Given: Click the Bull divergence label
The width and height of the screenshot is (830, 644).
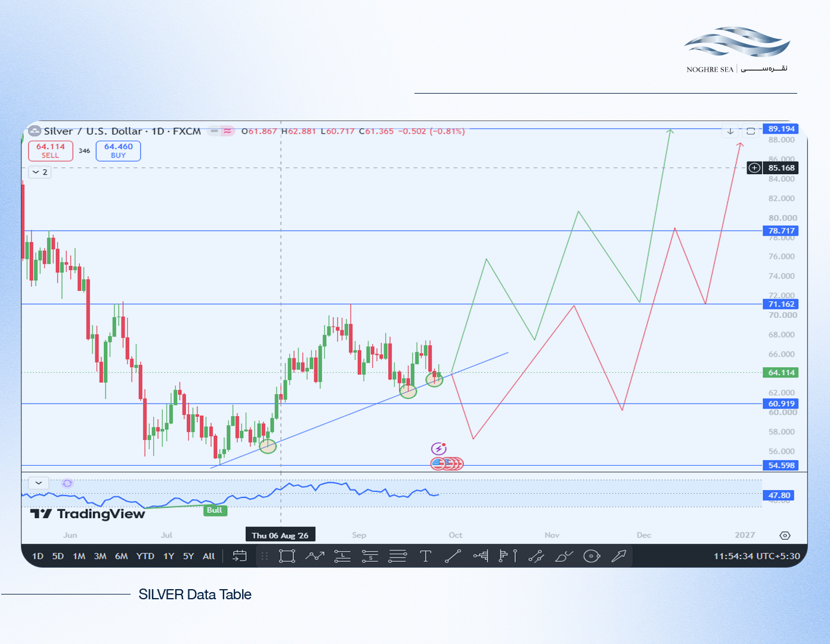Looking at the screenshot, I should point(215,510).
